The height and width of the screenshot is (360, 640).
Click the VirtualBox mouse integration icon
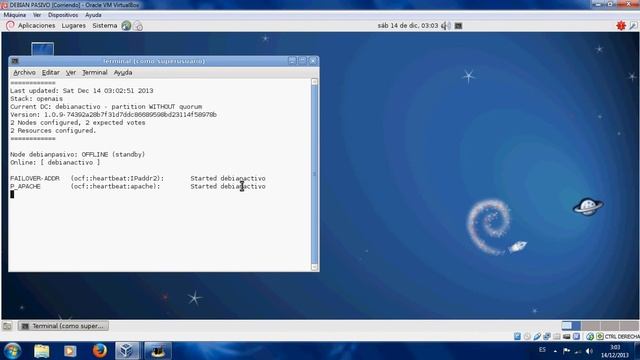coord(590,336)
